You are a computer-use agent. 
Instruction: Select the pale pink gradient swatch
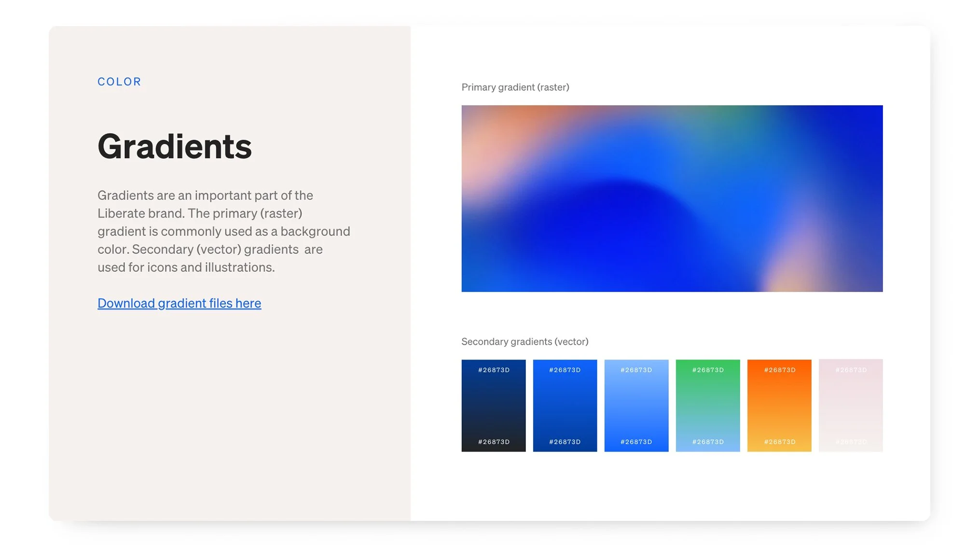[x=850, y=406]
